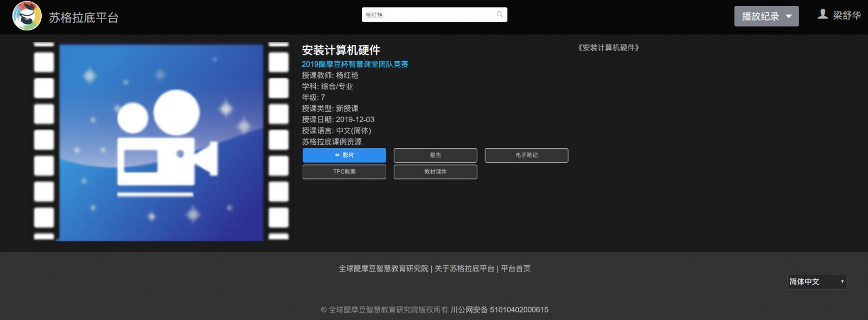Open the 电子笔记 button
The image size is (868, 320).
point(526,155)
